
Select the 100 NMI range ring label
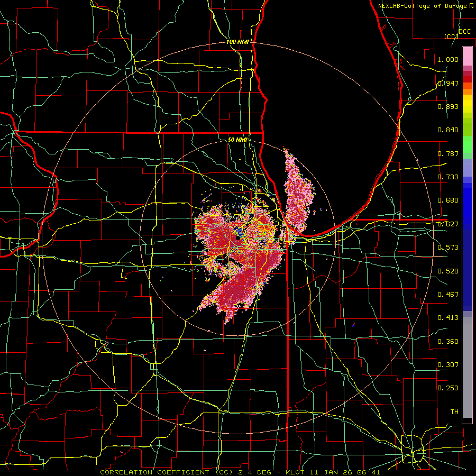[x=237, y=42]
